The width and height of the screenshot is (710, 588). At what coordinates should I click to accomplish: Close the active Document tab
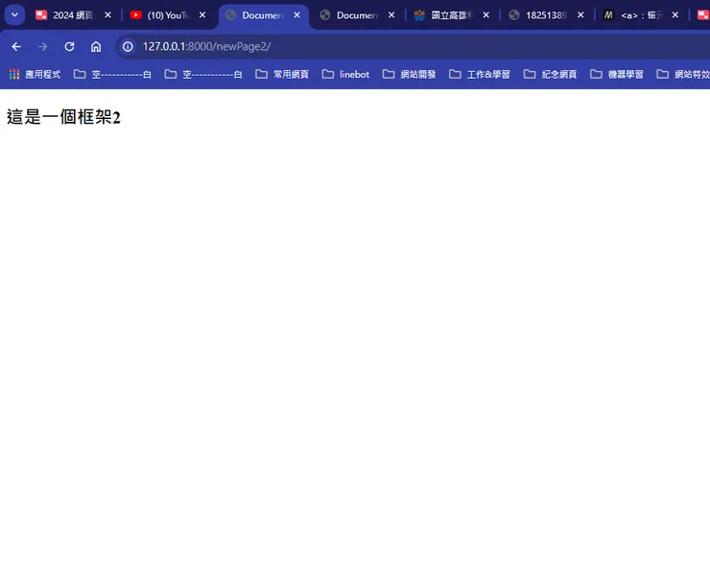[297, 15]
